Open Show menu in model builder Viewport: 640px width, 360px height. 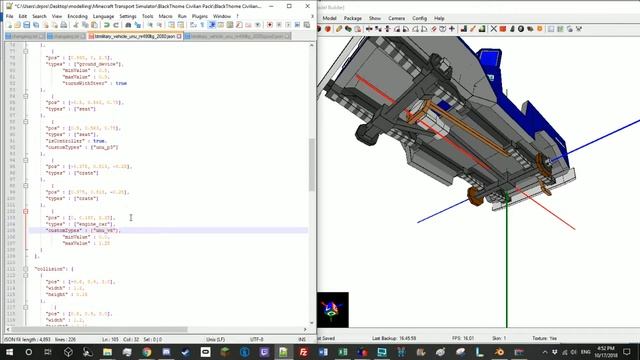click(x=375, y=18)
